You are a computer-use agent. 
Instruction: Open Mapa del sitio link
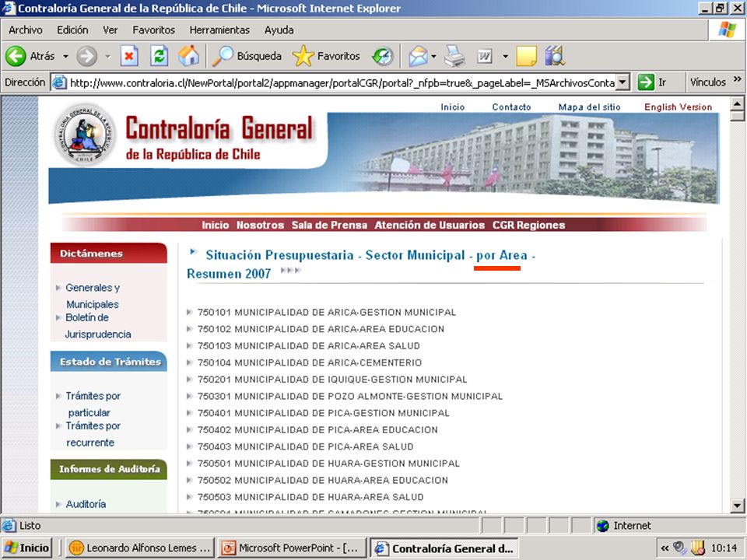click(589, 107)
